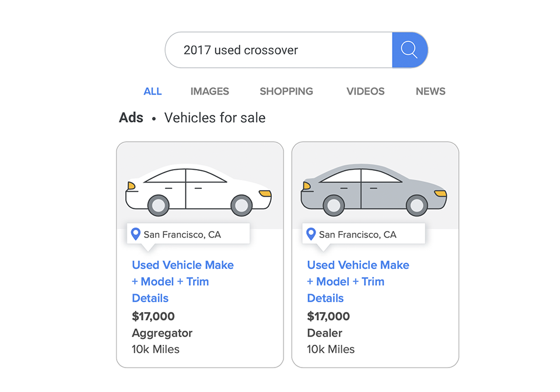The width and height of the screenshot is (560, 392).
Task: Switch to the IMAGES tab
Action: (x=209, y=92)
